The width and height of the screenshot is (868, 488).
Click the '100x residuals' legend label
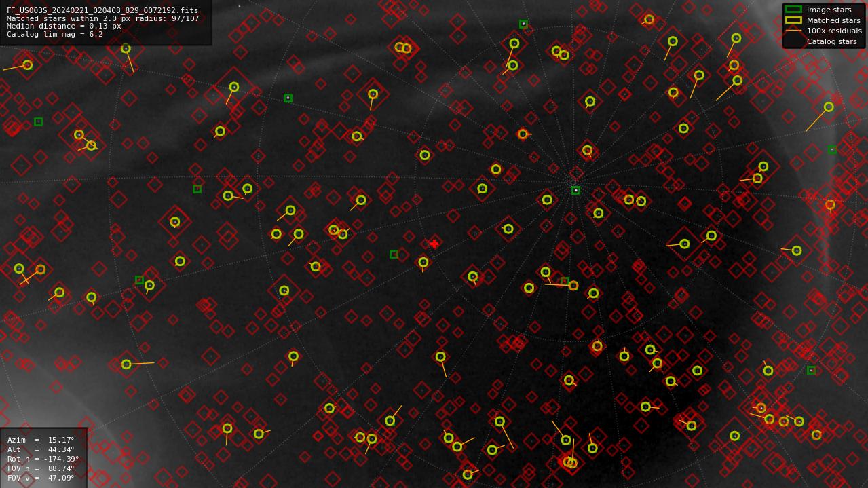pyautogui.click(x=834, y=31)
